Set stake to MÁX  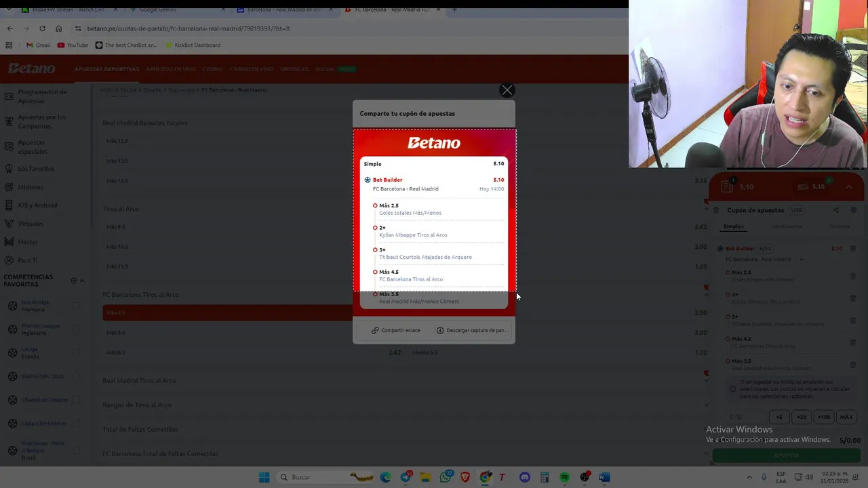[846, 417]
